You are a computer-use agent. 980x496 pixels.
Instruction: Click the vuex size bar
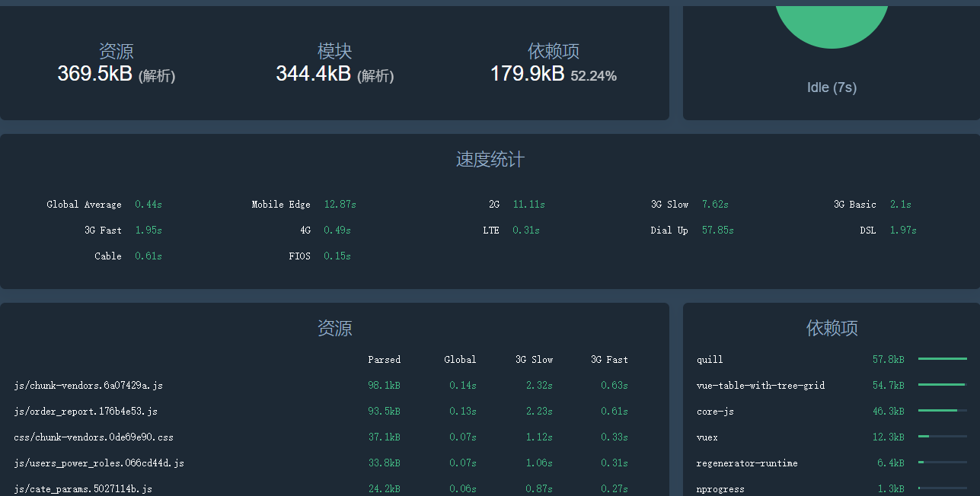click(x=943, y=437)
